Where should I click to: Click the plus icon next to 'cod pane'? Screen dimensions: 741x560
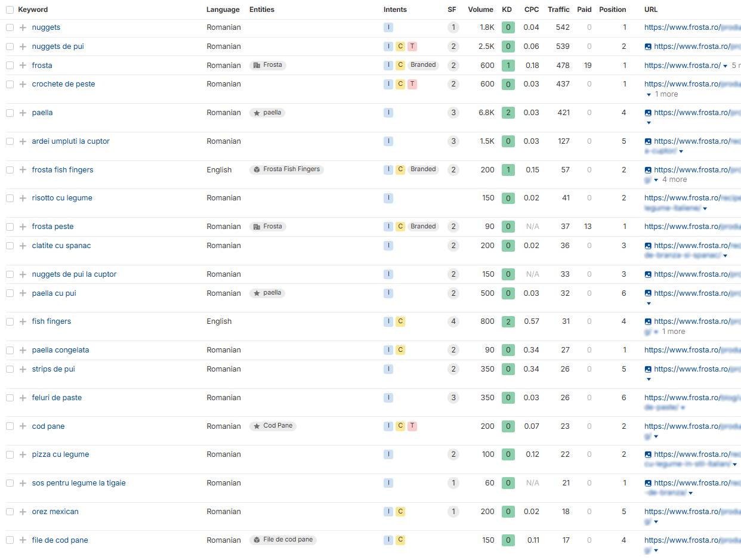(x=23, y=426)
